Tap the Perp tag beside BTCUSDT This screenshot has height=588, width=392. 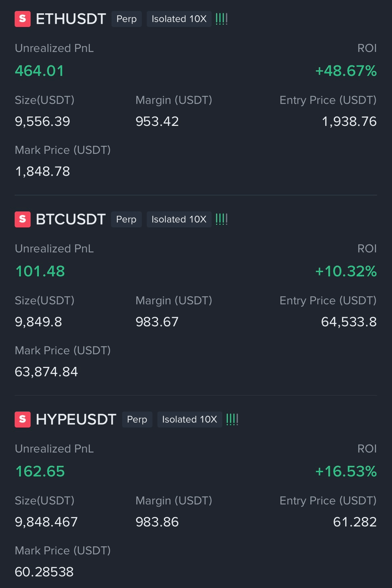click(x=126, y=219)
